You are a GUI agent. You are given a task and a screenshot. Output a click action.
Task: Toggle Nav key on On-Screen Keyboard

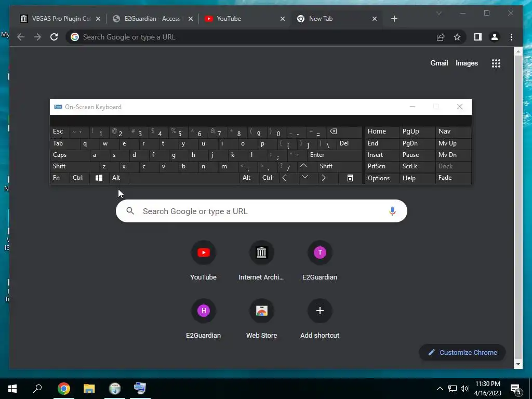[x=453, y=131]
